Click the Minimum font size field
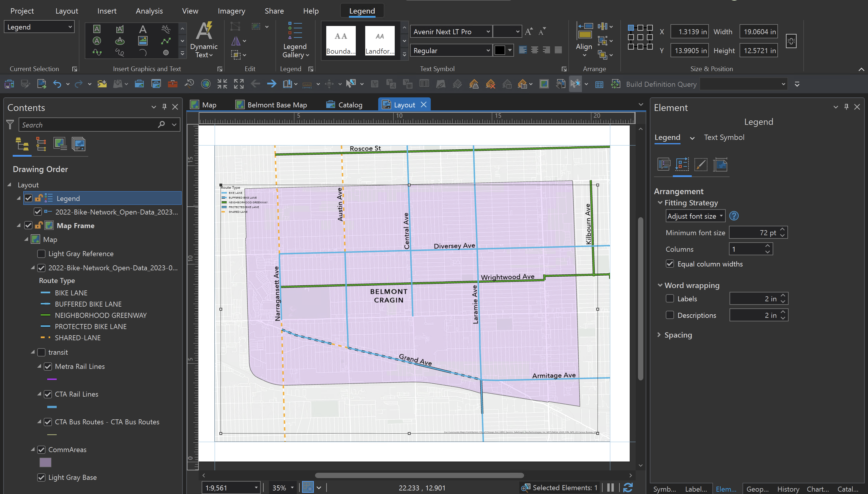This screenshot has width=868, height=494. point(753,233)
